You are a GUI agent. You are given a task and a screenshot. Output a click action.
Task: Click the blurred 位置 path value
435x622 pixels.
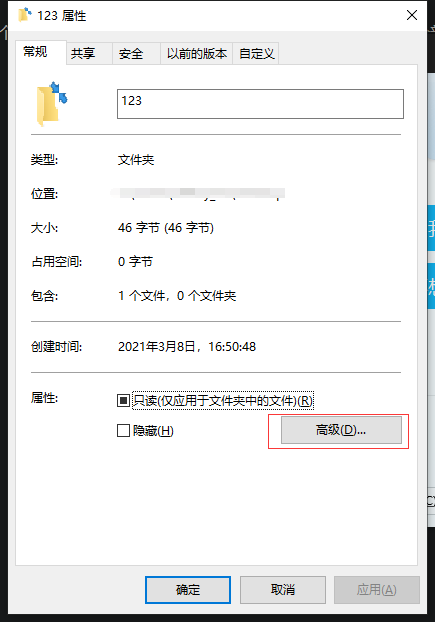pyautogui.click(x=198, y=194)
